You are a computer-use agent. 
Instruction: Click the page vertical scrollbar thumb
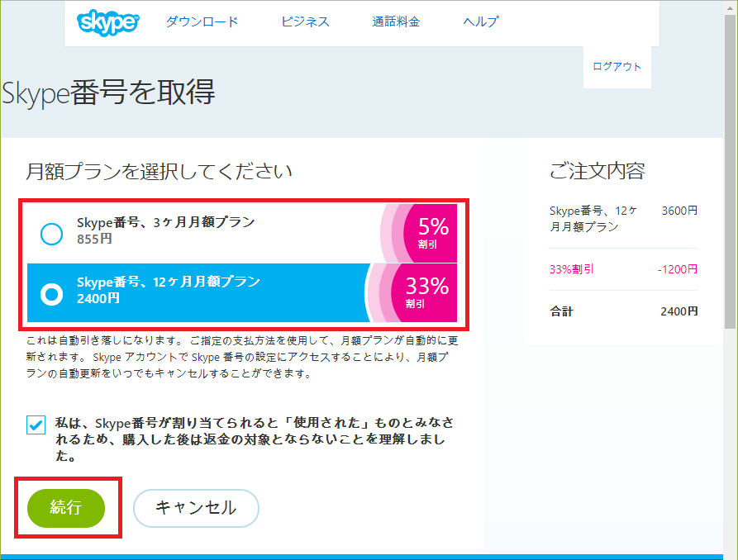(731, 171)
